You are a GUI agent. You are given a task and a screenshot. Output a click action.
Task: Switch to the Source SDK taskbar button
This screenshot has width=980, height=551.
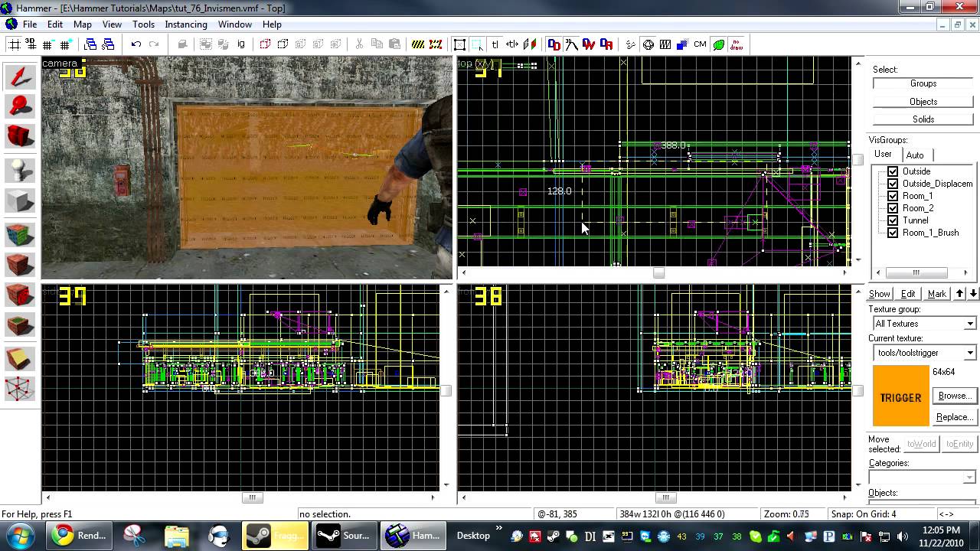click(345, 536)
